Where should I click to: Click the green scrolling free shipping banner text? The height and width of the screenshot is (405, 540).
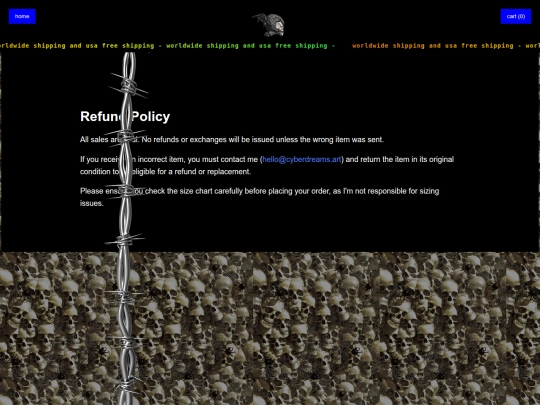click(250, 46)
